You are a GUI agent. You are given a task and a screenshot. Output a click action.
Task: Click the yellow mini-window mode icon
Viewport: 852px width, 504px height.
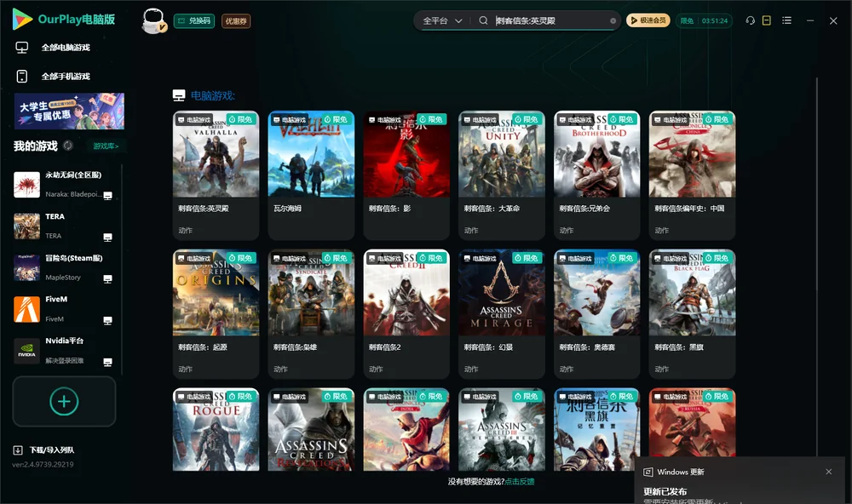(767, 20)
